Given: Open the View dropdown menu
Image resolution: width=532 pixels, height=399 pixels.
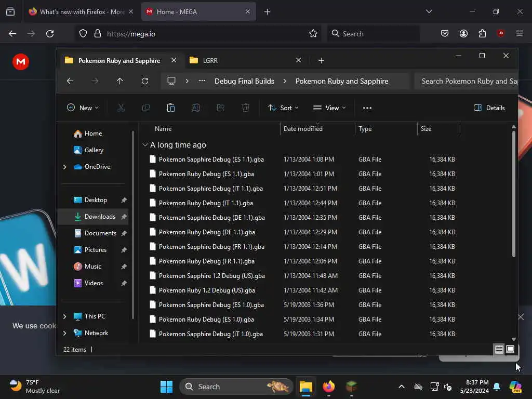Looking at the screenshot, I should [329, 108].
